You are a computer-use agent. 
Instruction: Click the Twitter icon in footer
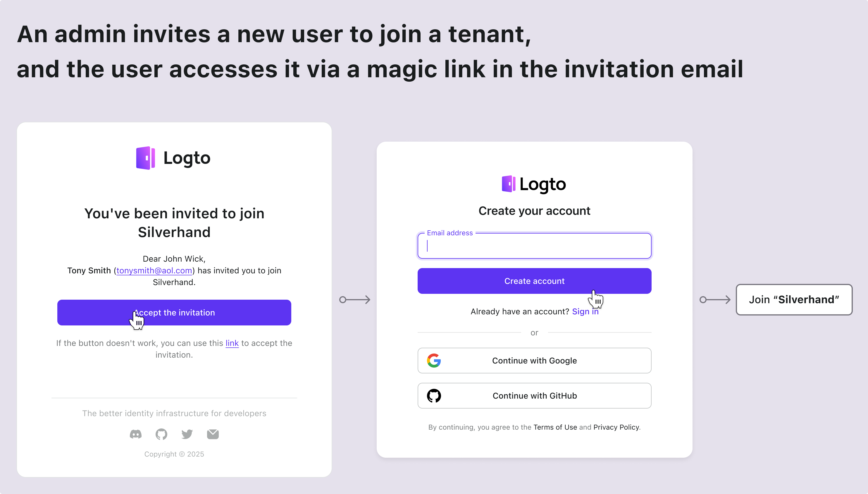click(187, 434)
